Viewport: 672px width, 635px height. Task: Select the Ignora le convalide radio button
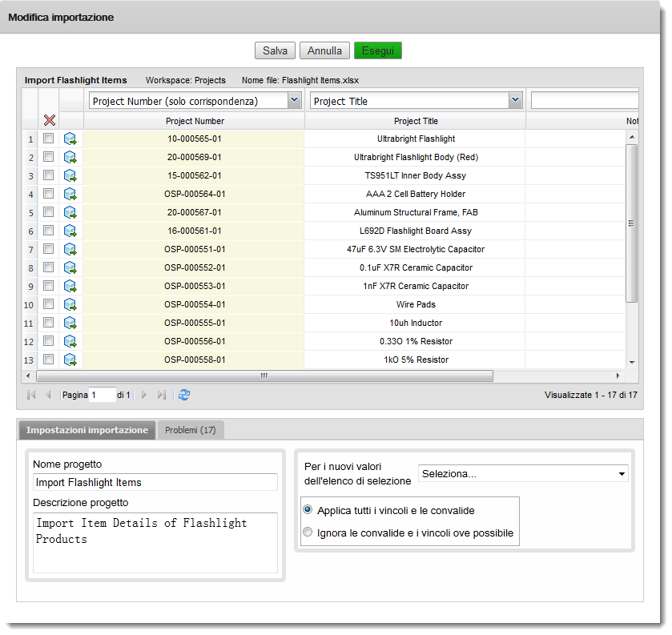pyautogui.click(x=308, y=531)
